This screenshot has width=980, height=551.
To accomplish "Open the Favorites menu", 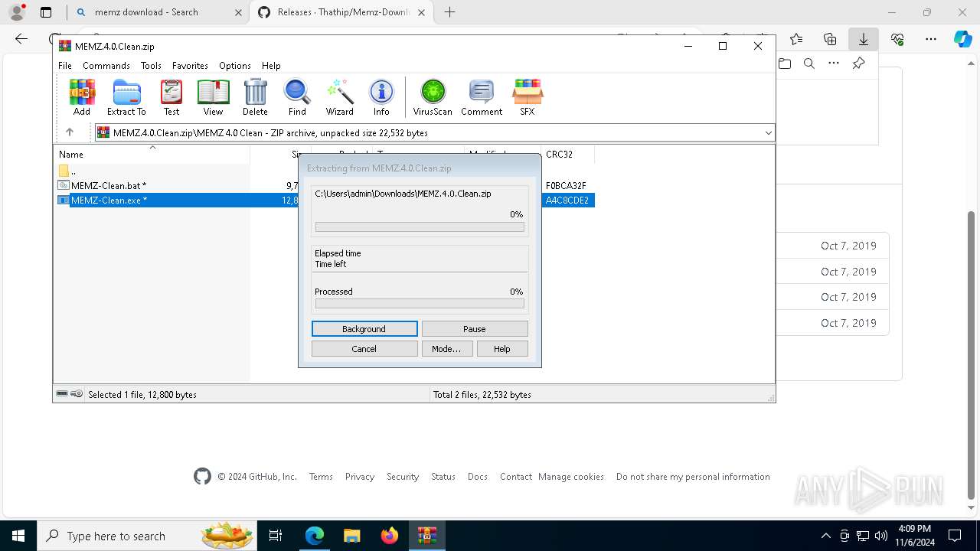I will [190, 66].
